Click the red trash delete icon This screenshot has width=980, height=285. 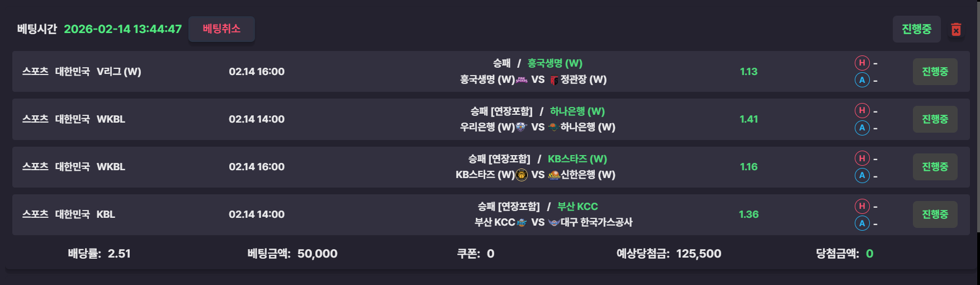tap(956, 30)
